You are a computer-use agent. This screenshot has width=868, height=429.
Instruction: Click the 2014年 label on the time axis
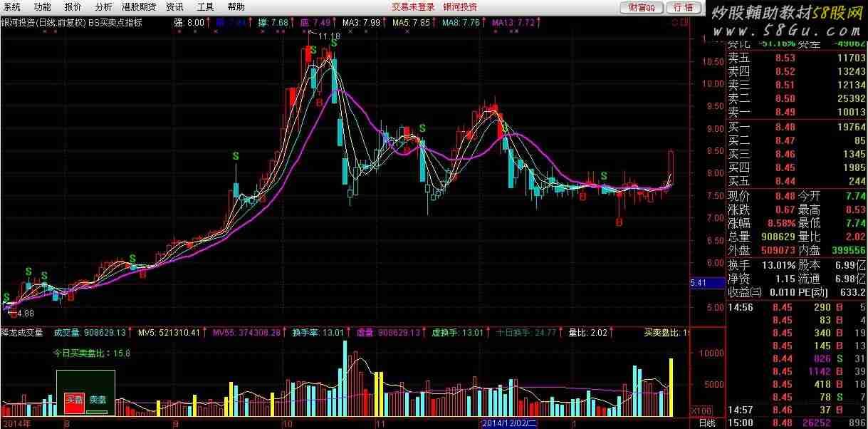click(16, 423)
